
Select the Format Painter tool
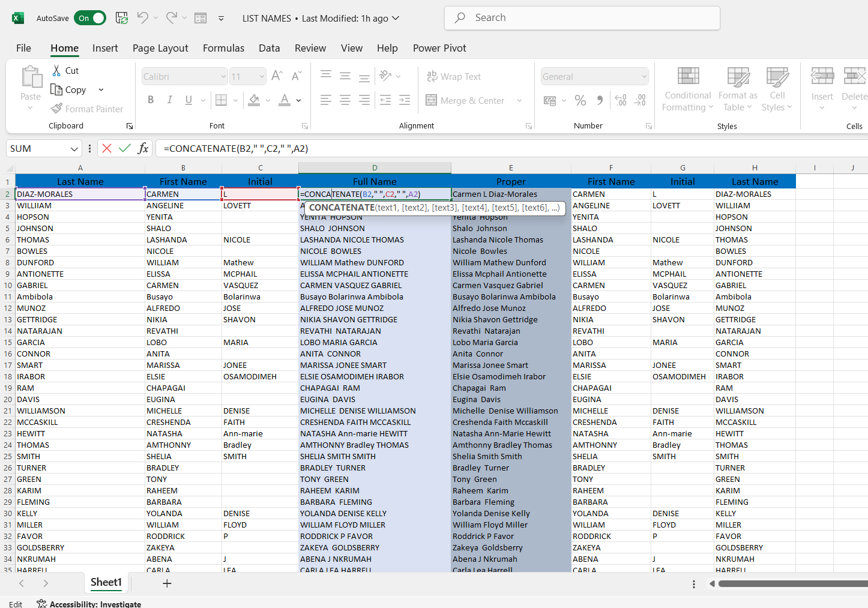[87, 109]
